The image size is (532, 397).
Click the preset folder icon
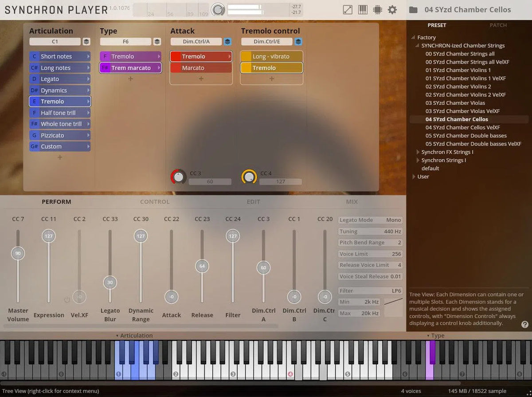413,10
